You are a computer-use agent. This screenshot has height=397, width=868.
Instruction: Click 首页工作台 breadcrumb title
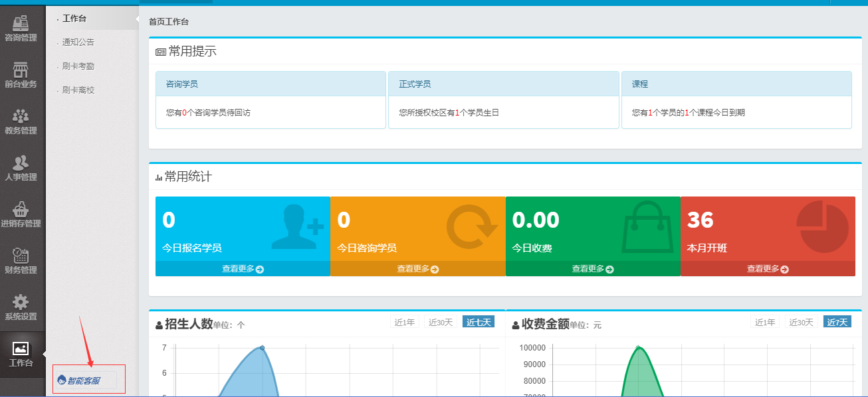tap(169, 22)
